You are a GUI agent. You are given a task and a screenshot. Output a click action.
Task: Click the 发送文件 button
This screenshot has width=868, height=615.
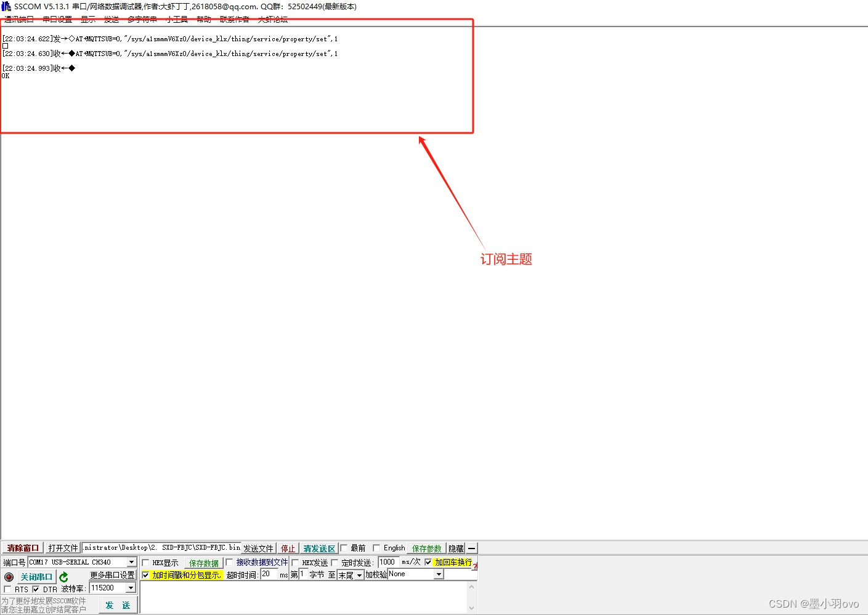tap(258, 549)
